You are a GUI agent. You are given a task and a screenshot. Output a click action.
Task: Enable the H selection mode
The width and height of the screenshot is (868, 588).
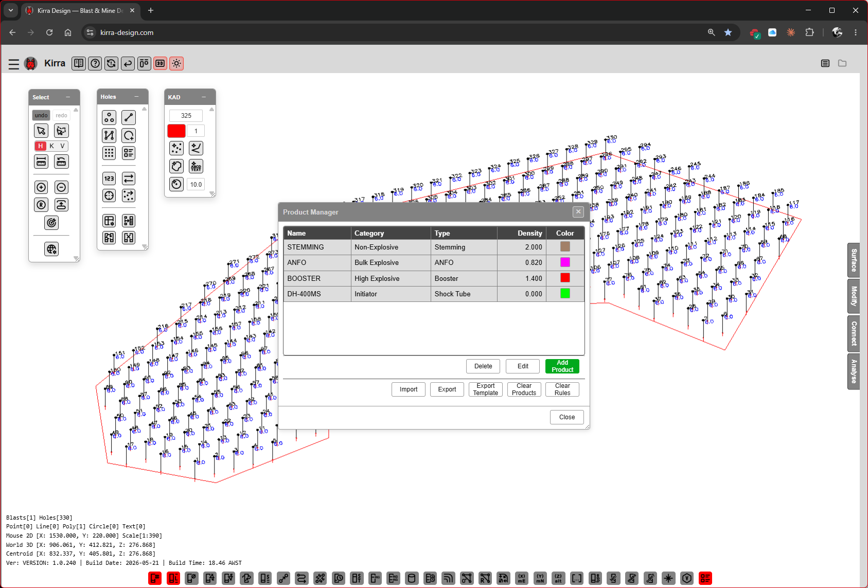(41, 146)
